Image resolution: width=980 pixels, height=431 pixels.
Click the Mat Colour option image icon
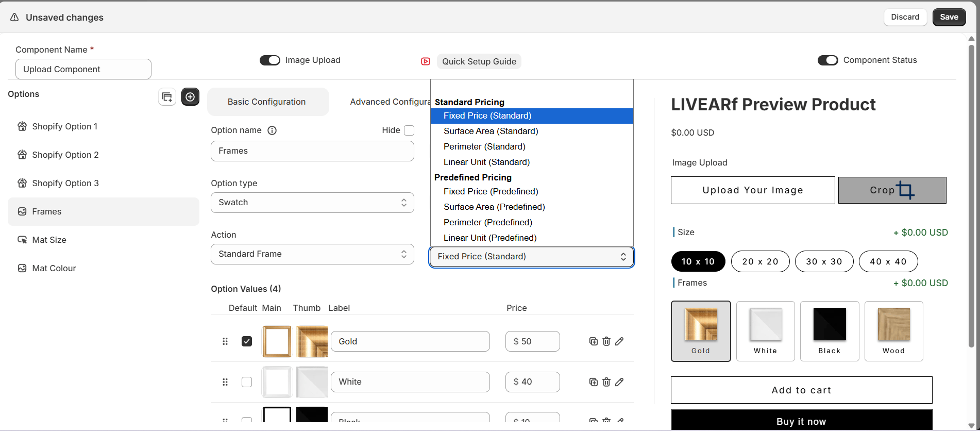click(x=22, y=268)
